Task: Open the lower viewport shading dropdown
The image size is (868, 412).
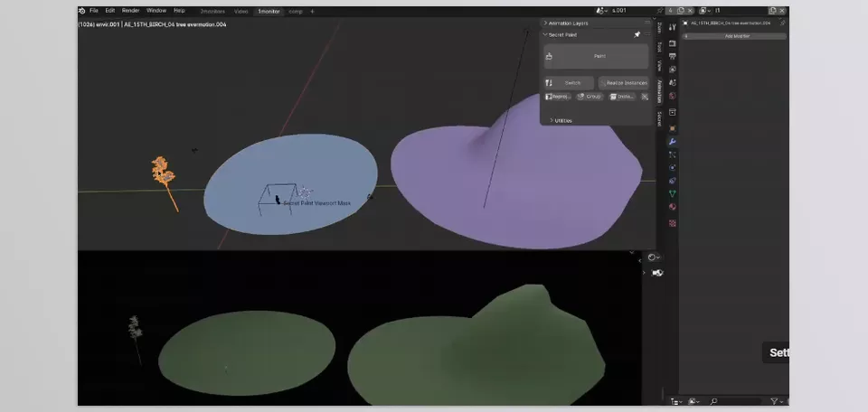Action: pos(654,257)
